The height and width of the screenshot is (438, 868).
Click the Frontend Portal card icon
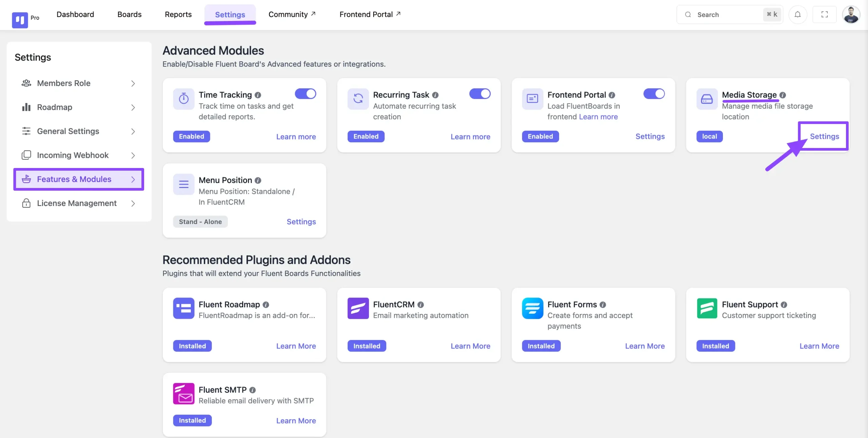(532, 99)
